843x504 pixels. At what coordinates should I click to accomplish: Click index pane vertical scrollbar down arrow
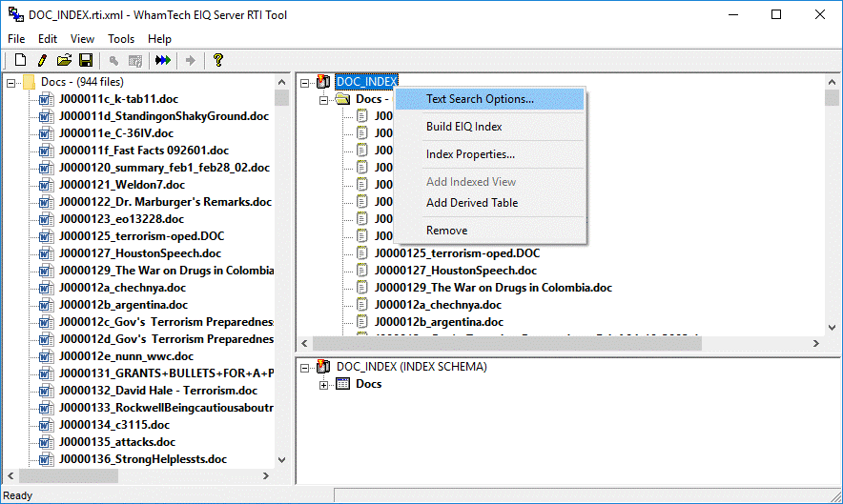(x=832, y=327)
